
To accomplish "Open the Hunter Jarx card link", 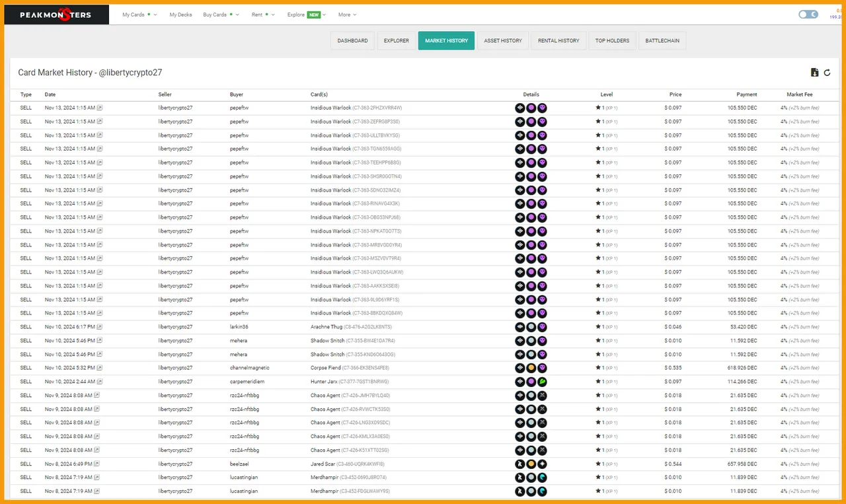I will pos(325,382).
